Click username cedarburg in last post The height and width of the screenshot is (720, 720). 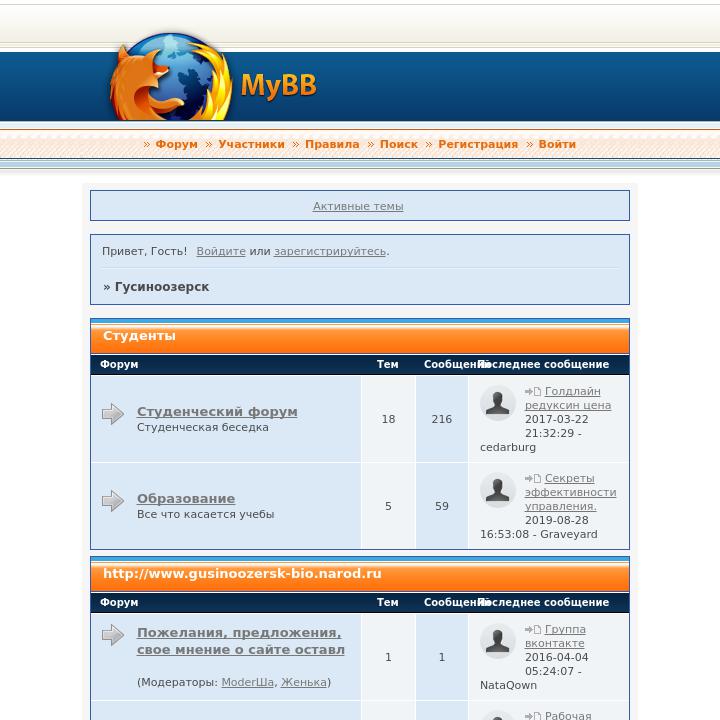[508, 447]
